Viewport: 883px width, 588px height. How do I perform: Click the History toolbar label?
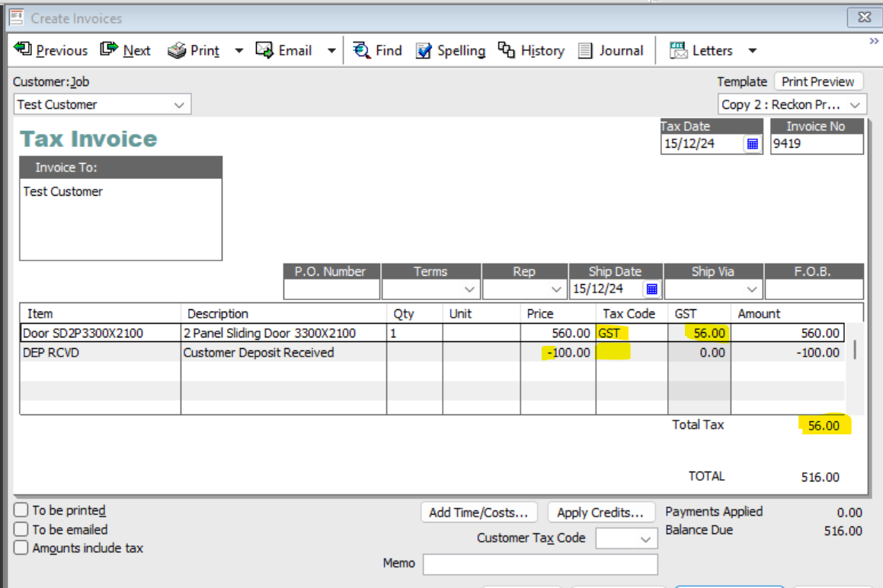click(x=542, y=51)
